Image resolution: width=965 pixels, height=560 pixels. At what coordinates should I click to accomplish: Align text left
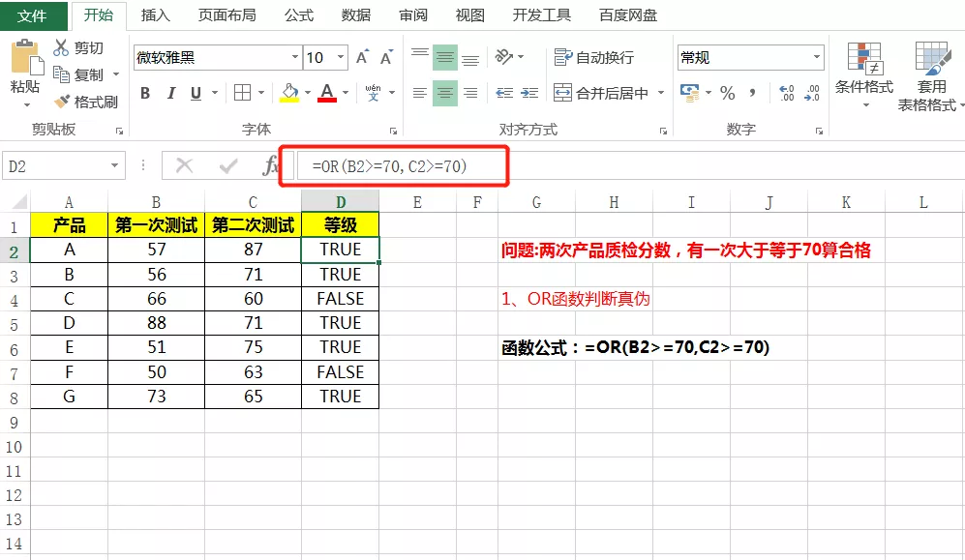coord(420,93)
